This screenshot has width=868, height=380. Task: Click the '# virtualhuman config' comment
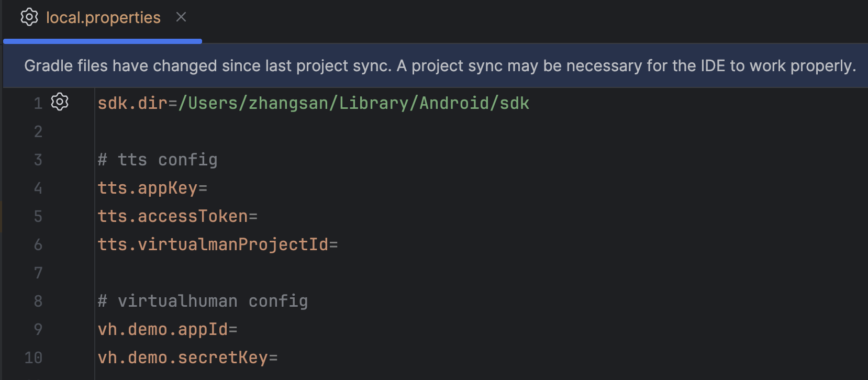coord(203,301)
